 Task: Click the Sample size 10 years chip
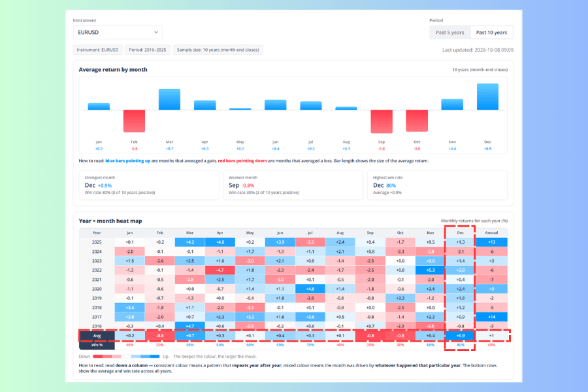(218, 50)
